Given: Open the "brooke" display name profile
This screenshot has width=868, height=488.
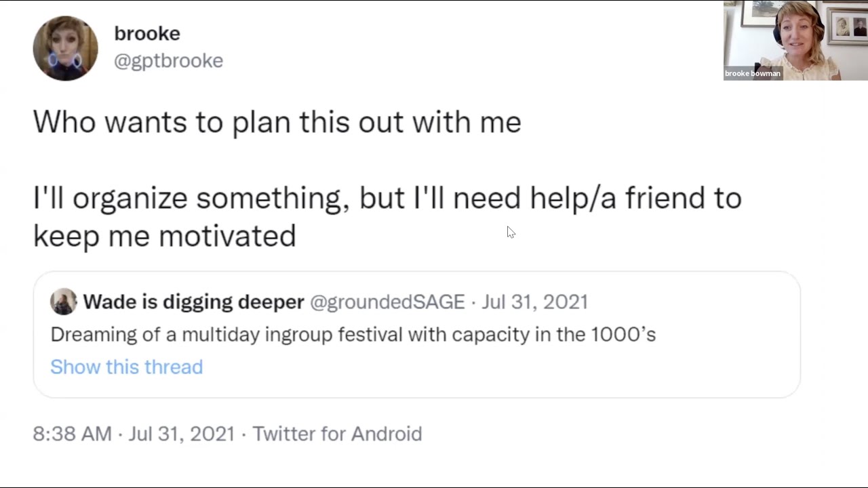Looking at the screenshot, I should 147,33.
